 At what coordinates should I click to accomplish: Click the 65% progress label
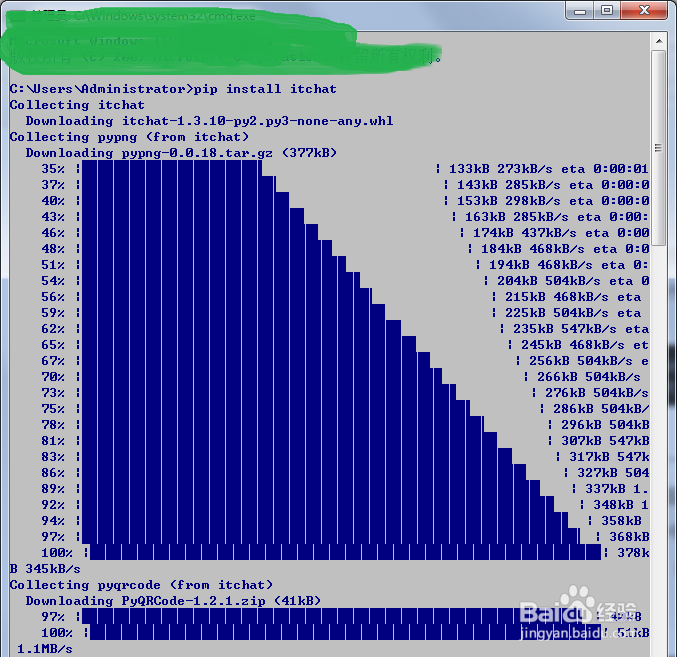(x=53, y=345)
